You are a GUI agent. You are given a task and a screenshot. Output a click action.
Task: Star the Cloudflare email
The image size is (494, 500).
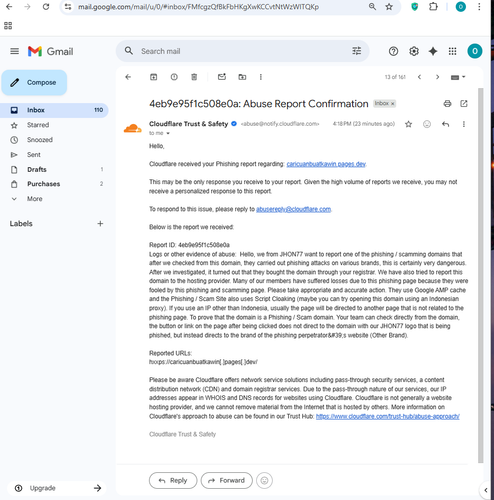(408, 124)
